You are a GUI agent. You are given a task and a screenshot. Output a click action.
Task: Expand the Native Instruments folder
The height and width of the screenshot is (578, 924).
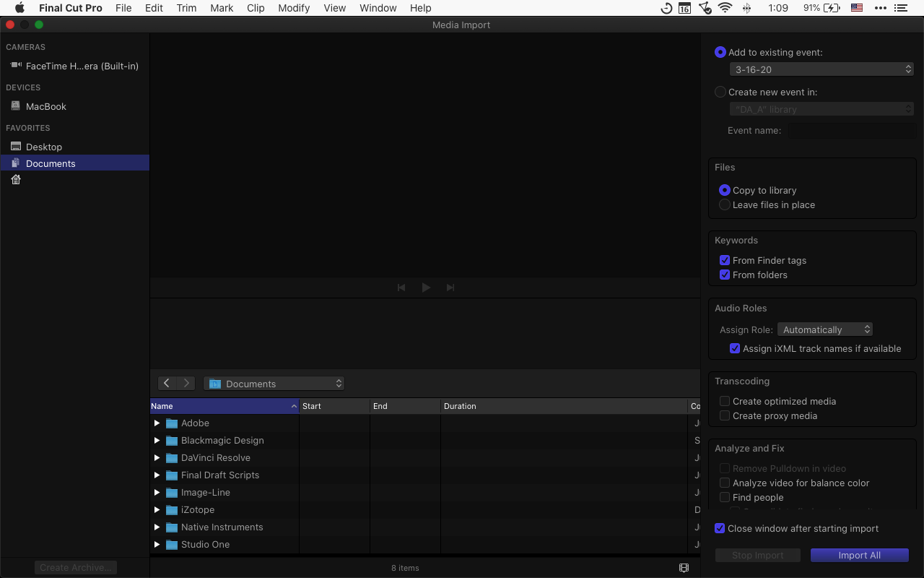click(x=157, y=527)
